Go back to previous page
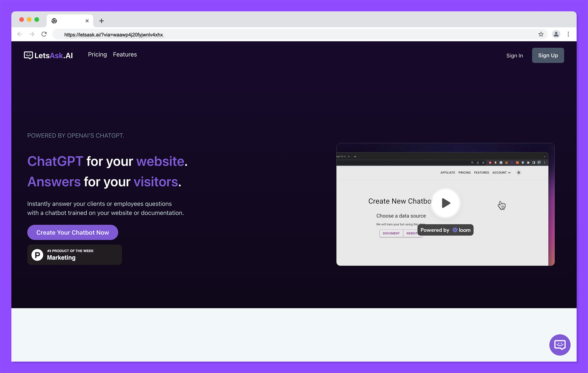 pyautogui.click(x=20, y=34)
